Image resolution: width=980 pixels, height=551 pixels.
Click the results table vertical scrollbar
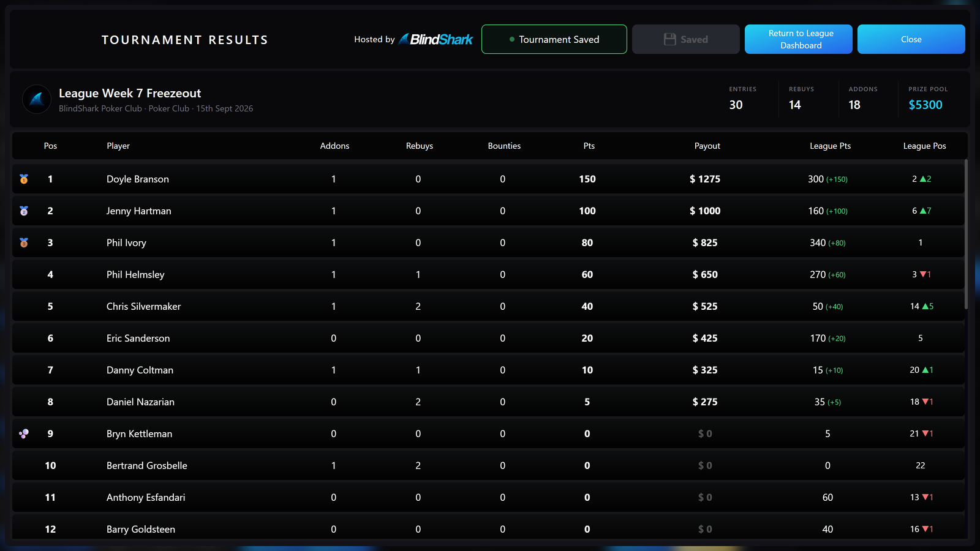pyautogui.click(x=966, y=234)
